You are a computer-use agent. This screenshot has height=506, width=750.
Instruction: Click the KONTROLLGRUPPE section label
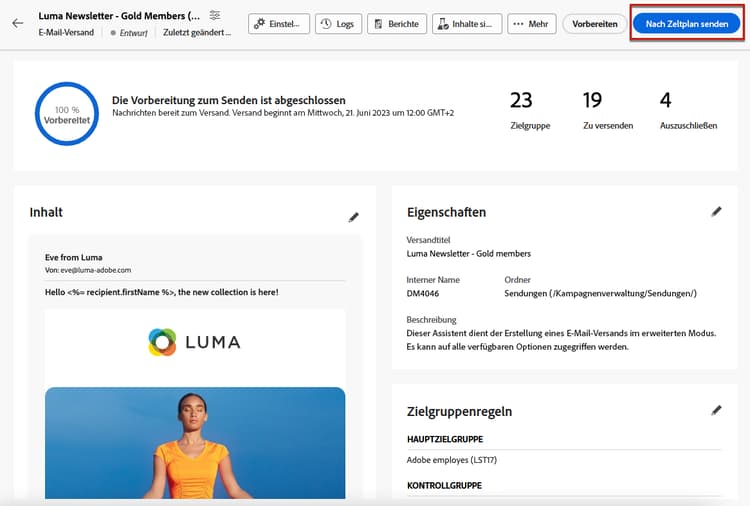click(444, 485)
